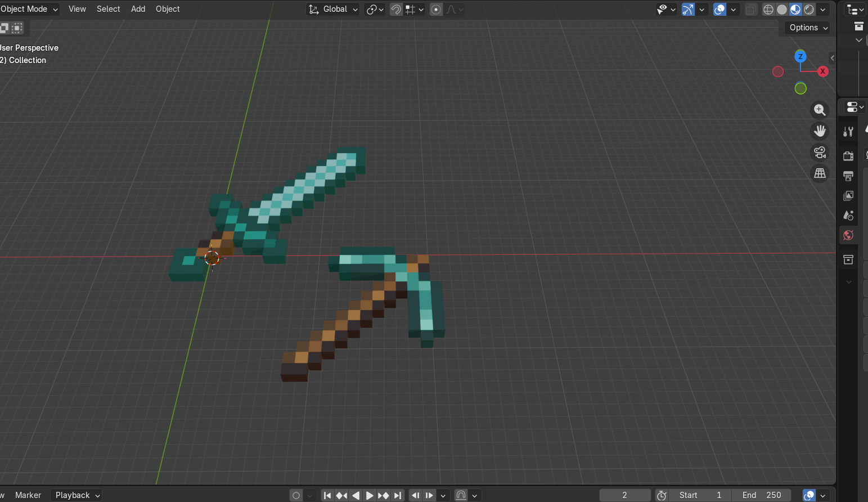
Task: Open the Properties editor type dropdown
Action: click(855, 107)
